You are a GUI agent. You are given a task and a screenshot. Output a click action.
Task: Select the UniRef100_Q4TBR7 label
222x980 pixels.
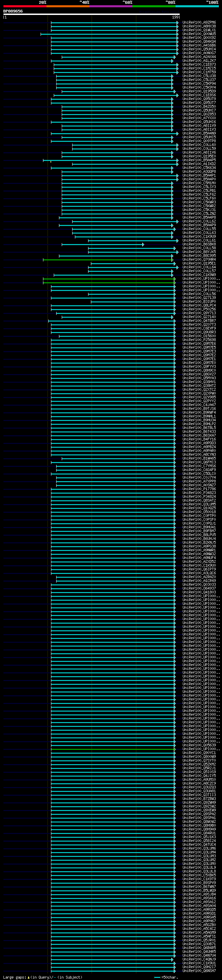coord(199,321)
